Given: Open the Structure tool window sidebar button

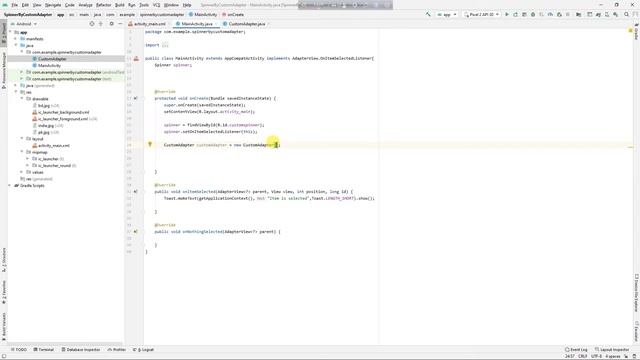Looking at the screenshot, I should 4,260.
